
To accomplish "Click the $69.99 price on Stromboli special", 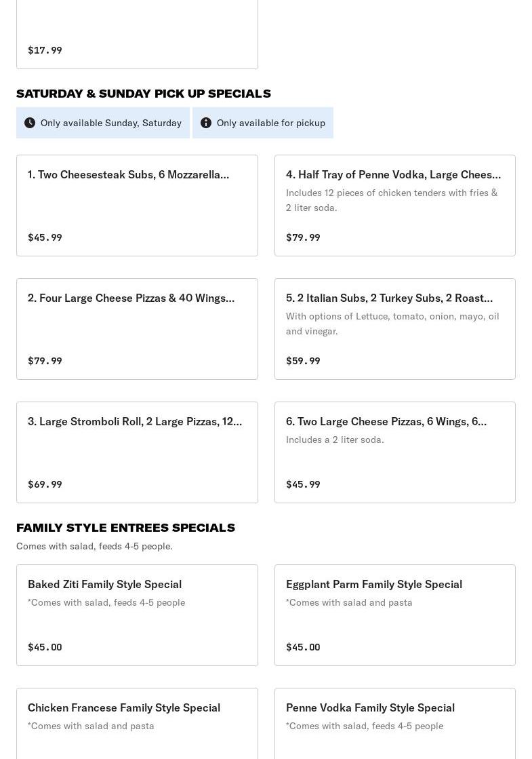I will pos(45,484).
